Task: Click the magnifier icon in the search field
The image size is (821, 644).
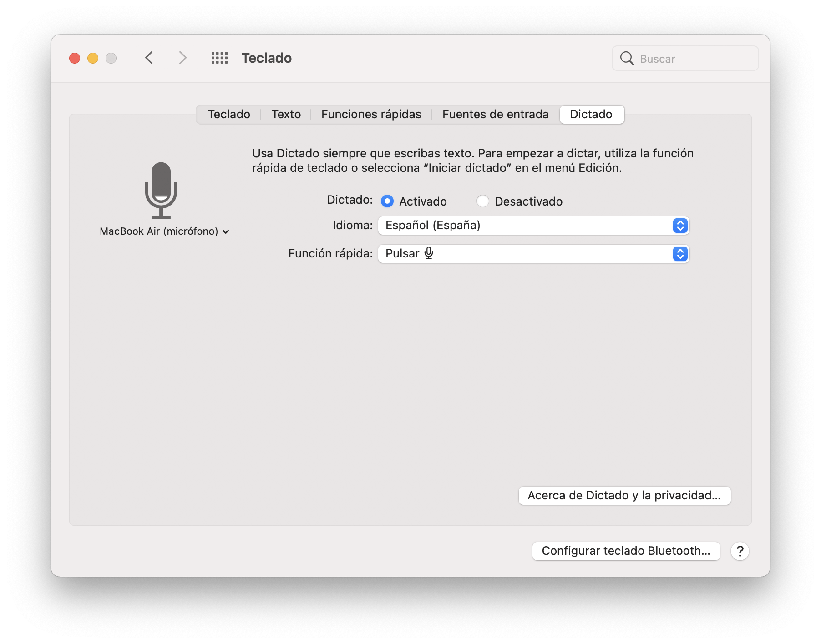Action: point(628,58)
